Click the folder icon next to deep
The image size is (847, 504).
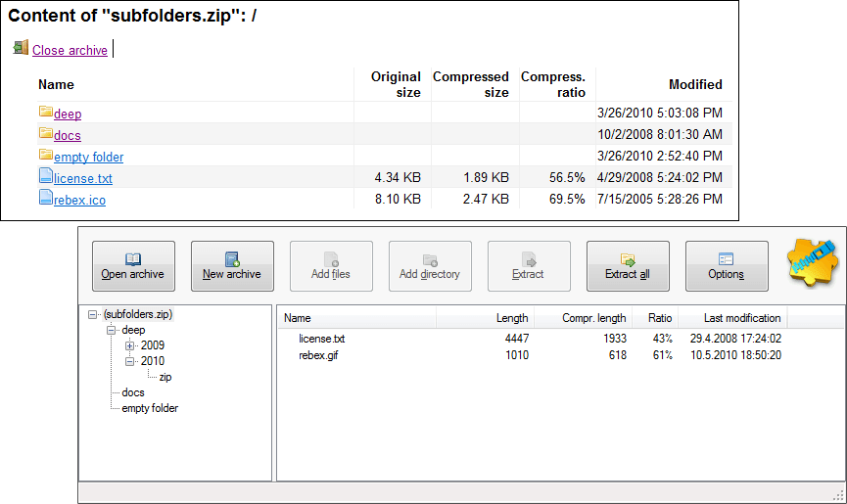click(x=45, y=112)
